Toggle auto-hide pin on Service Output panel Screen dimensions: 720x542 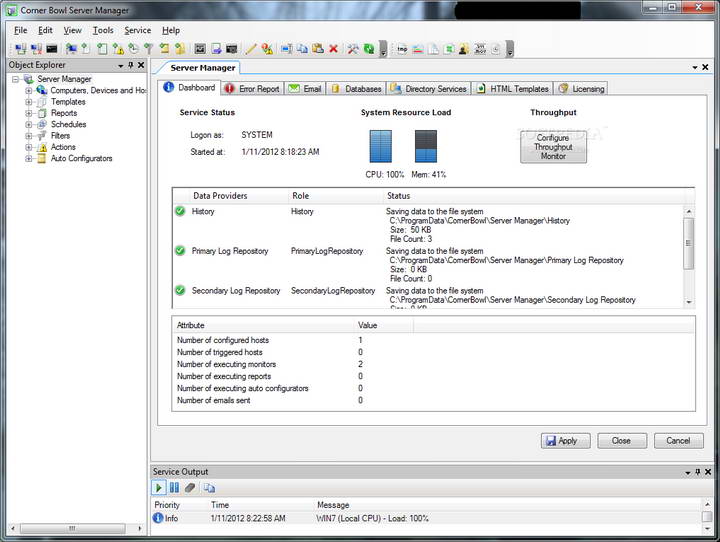(x=697, y=471)
